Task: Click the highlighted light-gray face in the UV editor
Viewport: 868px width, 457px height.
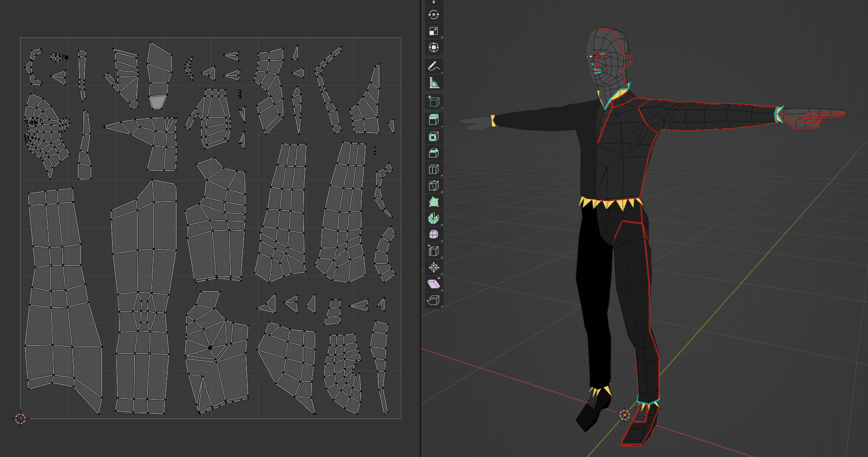Action: (158, 102)
